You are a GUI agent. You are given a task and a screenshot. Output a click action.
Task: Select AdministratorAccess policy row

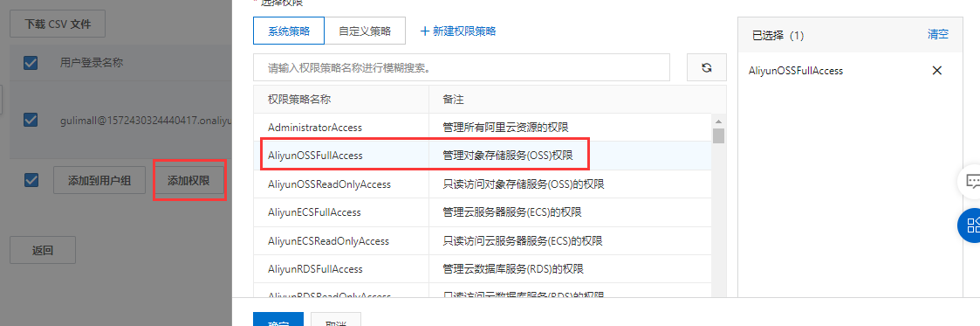[x=483, y=127]
